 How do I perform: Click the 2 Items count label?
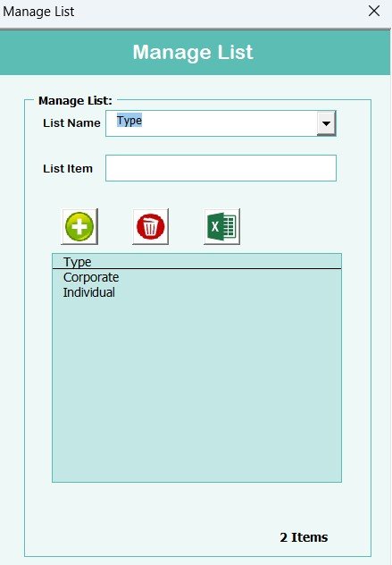(x=304, y=537)
